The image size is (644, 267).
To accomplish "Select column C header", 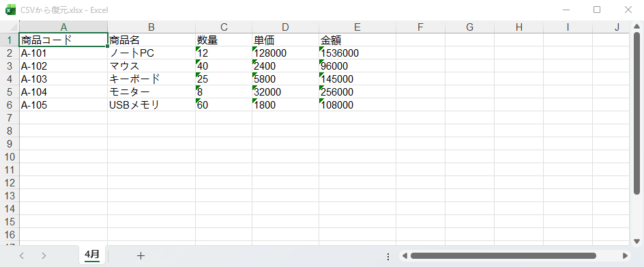I will 224,27.
